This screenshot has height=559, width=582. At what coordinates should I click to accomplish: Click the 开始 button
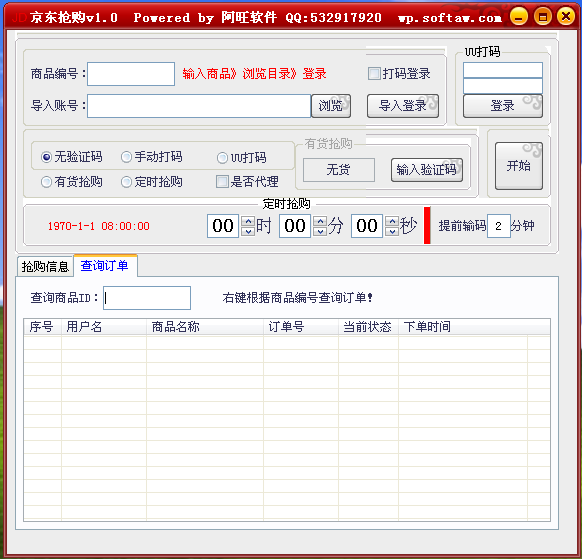click(x=519, y=166)
